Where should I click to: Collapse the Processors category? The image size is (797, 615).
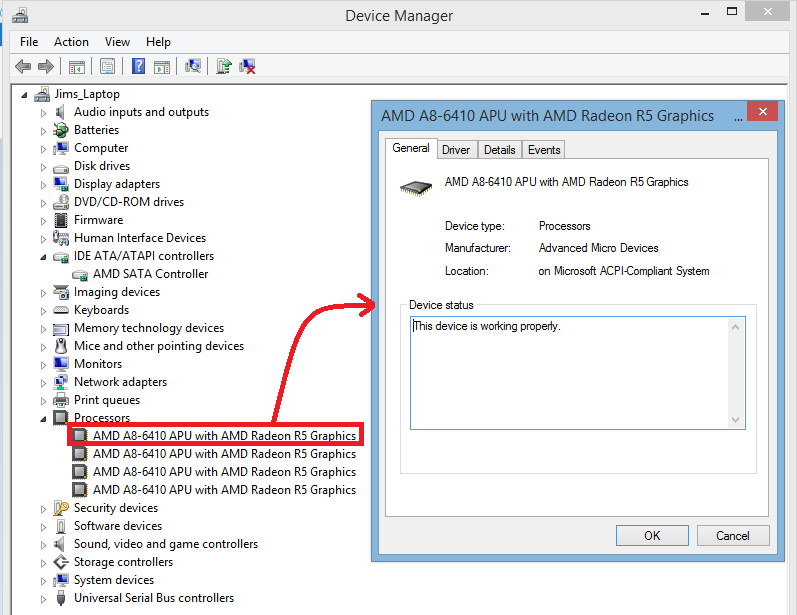[x=43, y=419]
